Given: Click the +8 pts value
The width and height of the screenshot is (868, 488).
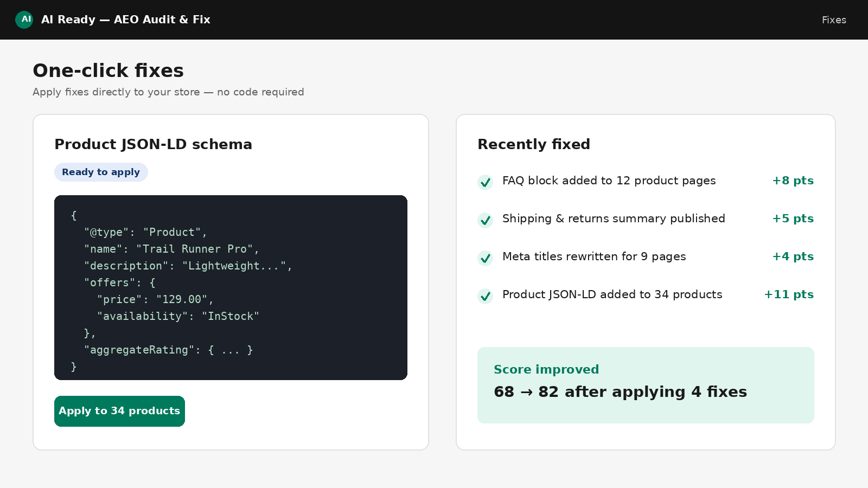Looking at the screenshot, I should 793,181.
